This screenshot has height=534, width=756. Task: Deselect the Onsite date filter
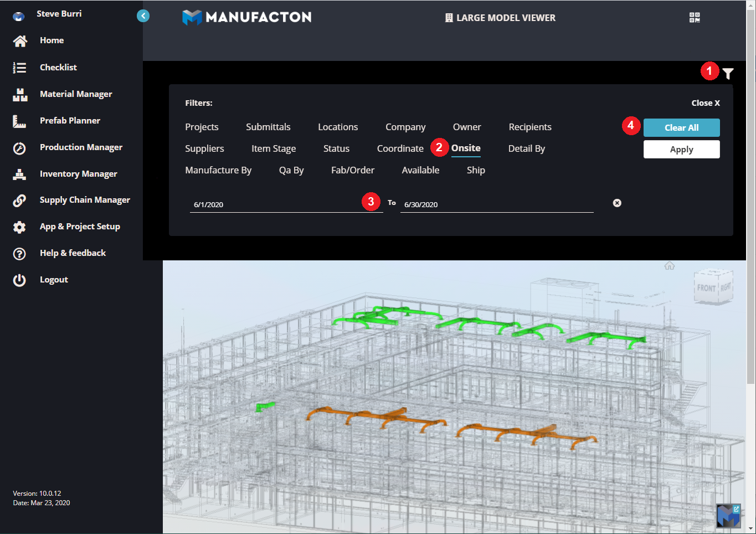[466, 148]
